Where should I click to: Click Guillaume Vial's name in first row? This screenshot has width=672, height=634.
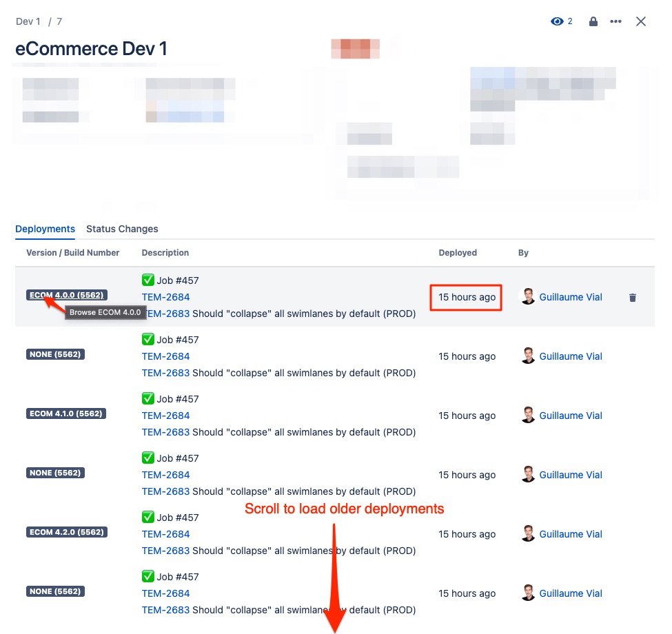(x=570, y=297)
